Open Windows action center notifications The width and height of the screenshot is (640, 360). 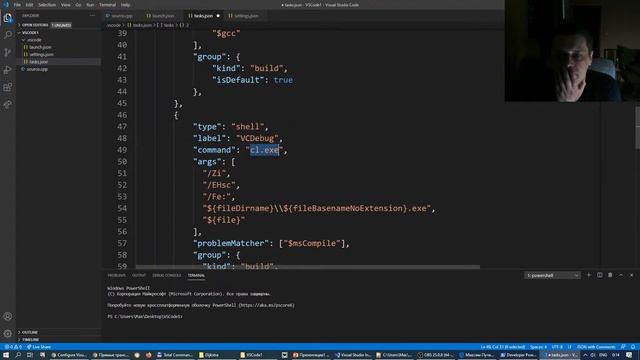629,355
